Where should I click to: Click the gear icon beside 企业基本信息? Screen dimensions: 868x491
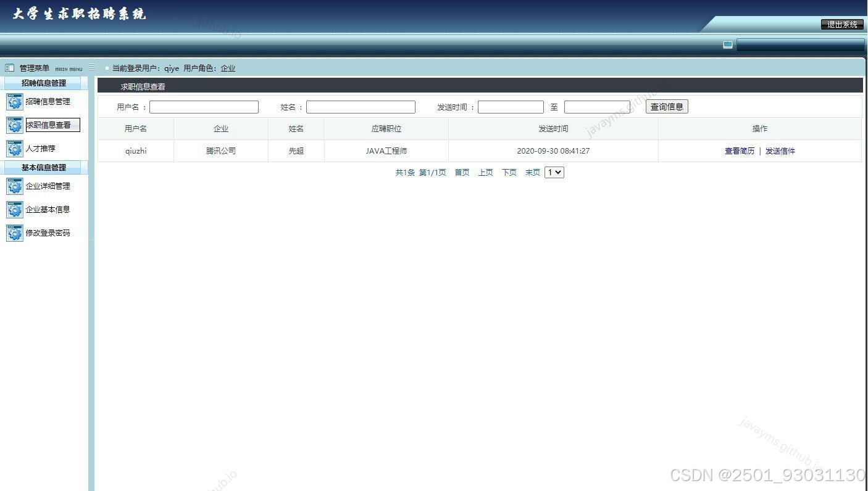14,210
